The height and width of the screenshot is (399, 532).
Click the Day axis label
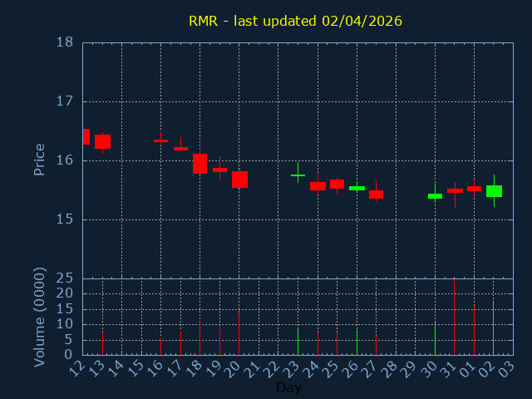coord(288,388)
